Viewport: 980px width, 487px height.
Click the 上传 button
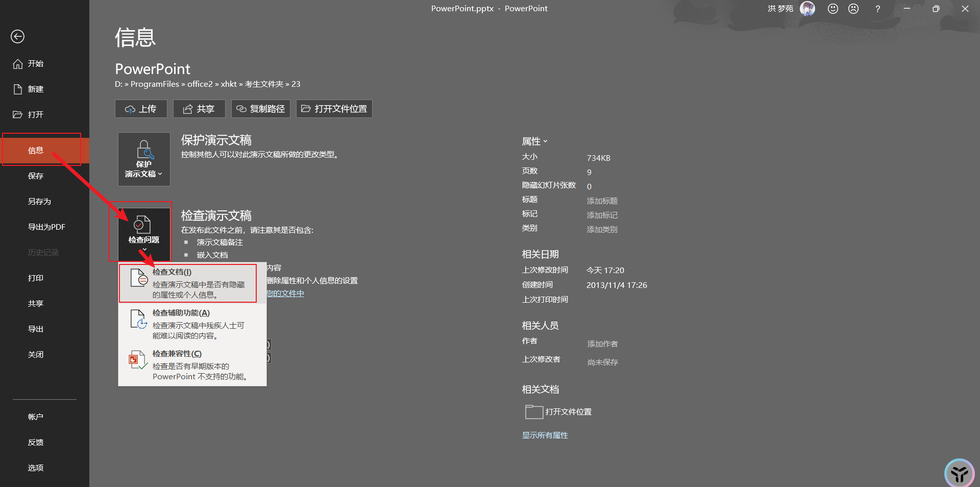(141, 109)
